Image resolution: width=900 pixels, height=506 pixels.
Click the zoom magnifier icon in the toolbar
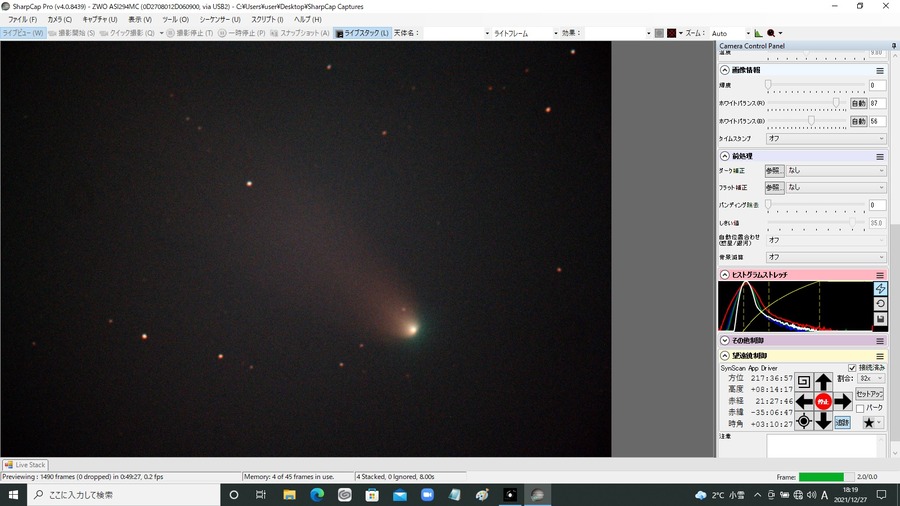[x=771, y=33]
